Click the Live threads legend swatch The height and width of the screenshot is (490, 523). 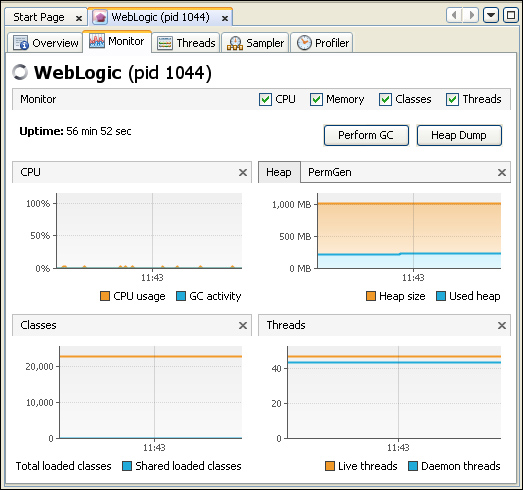[330, 466]
